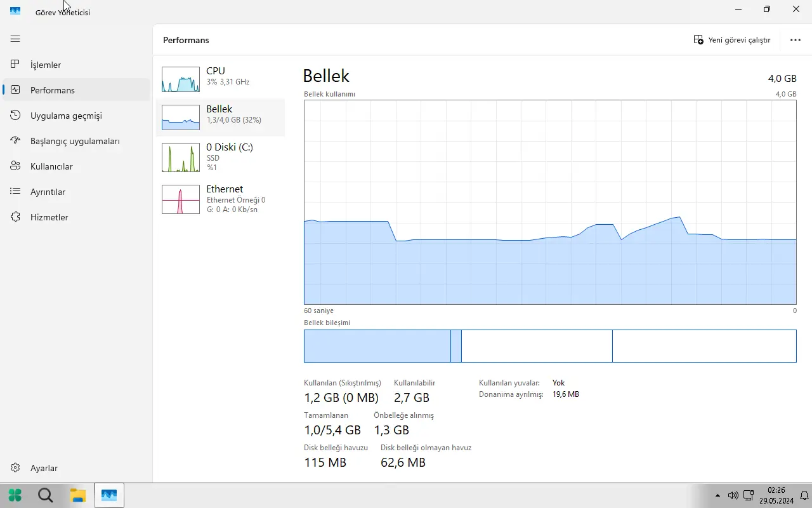The height and width of the screenshot is (508, 812).
Task: Click the Kullanıcılan 1,2 GB (0 MB) value
Action: point(341,398)
